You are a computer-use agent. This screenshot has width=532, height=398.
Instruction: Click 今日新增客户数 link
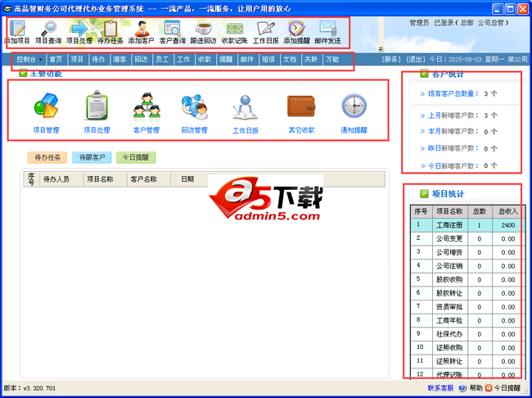(x=453, y=165)
